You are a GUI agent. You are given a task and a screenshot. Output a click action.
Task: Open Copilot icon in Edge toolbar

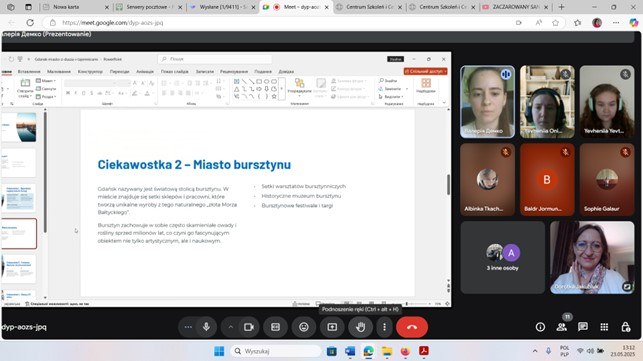click(634, 23)
